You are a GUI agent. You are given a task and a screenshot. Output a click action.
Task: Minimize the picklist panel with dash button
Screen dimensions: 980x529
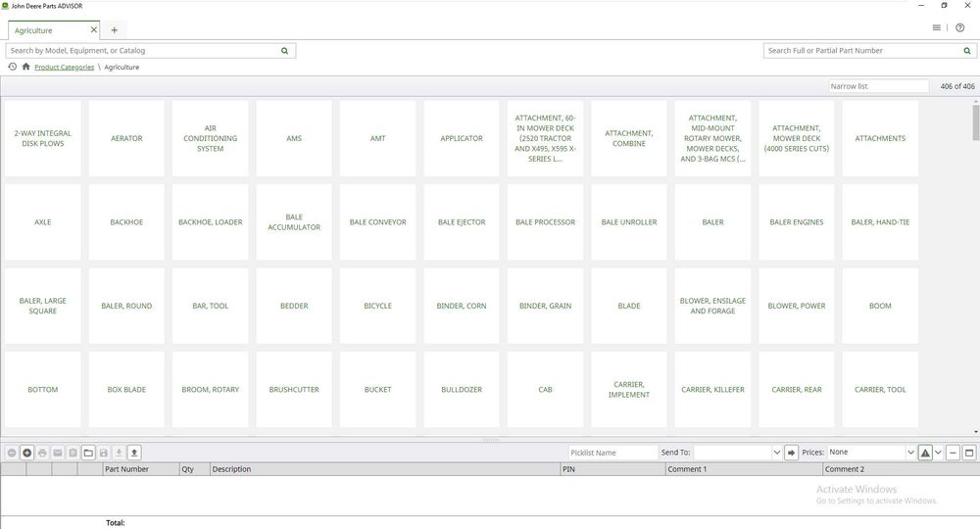tap(953, 453)
